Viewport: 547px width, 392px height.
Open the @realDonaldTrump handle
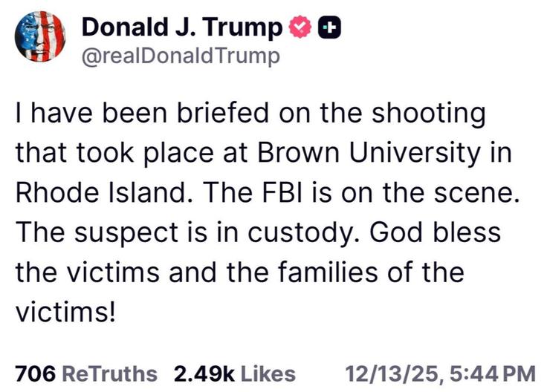click(181, 56)
